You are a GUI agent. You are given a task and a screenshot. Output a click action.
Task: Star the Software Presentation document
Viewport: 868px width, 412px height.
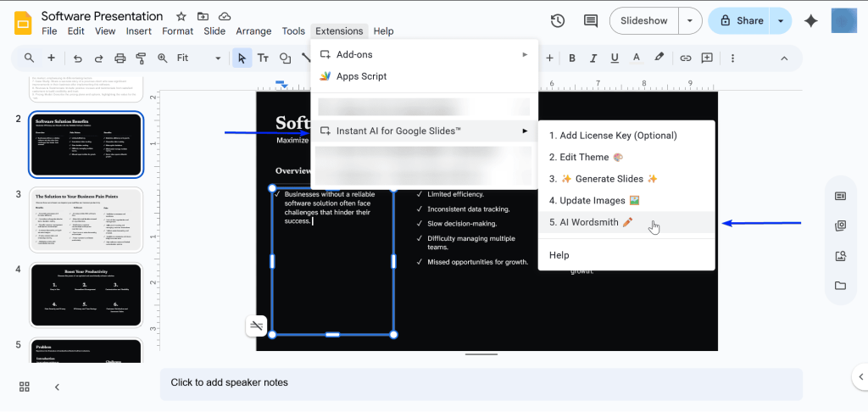pos(181,17)
